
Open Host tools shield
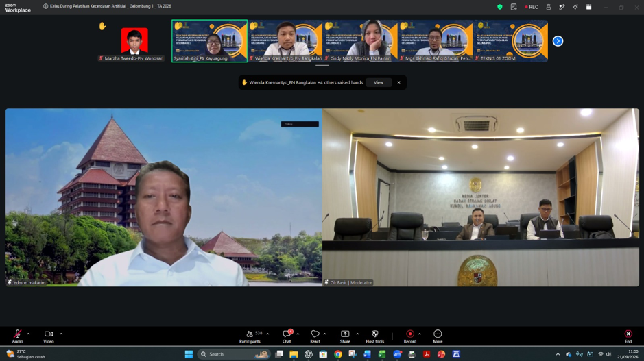(375, 336)
